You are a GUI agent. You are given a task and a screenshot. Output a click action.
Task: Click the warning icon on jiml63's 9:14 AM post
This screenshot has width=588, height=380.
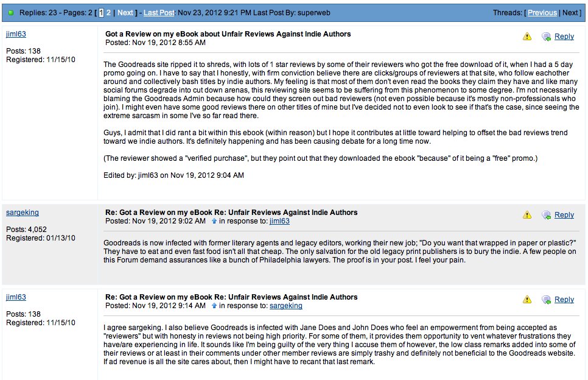point(527,300)
